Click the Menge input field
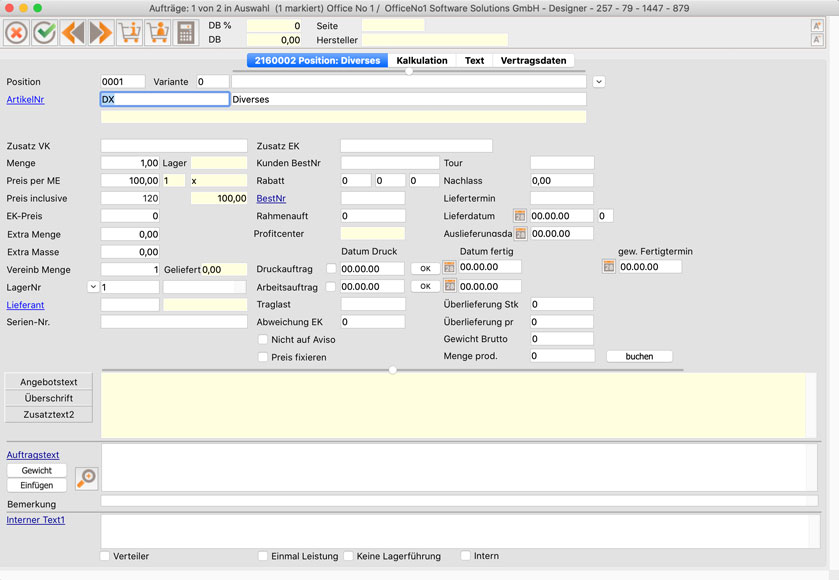This screenshot has height=580, width=839. 130,163
